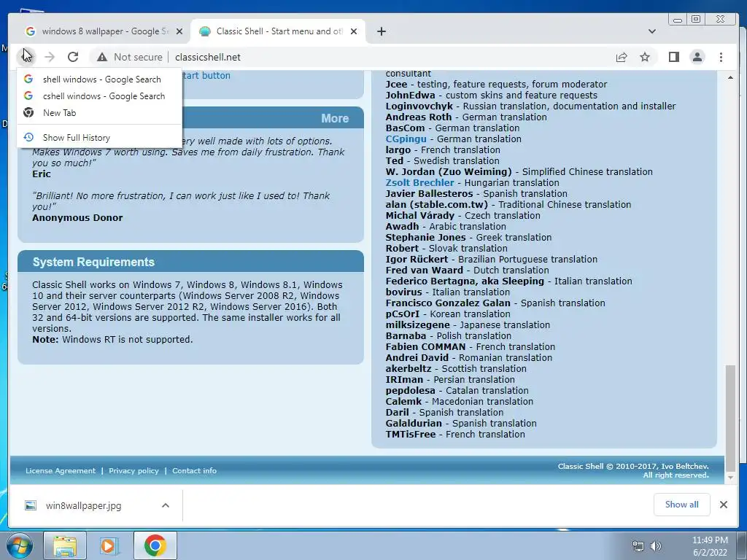Open new tab with plus button
Screen dimensions: 747x560
[381, 31]
